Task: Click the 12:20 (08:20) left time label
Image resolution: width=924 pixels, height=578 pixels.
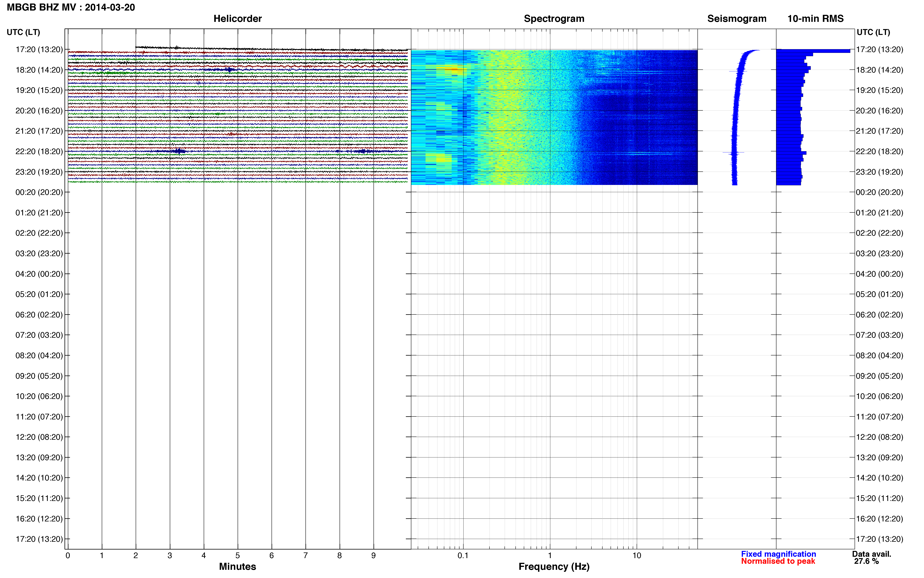Action: (39, 437)
